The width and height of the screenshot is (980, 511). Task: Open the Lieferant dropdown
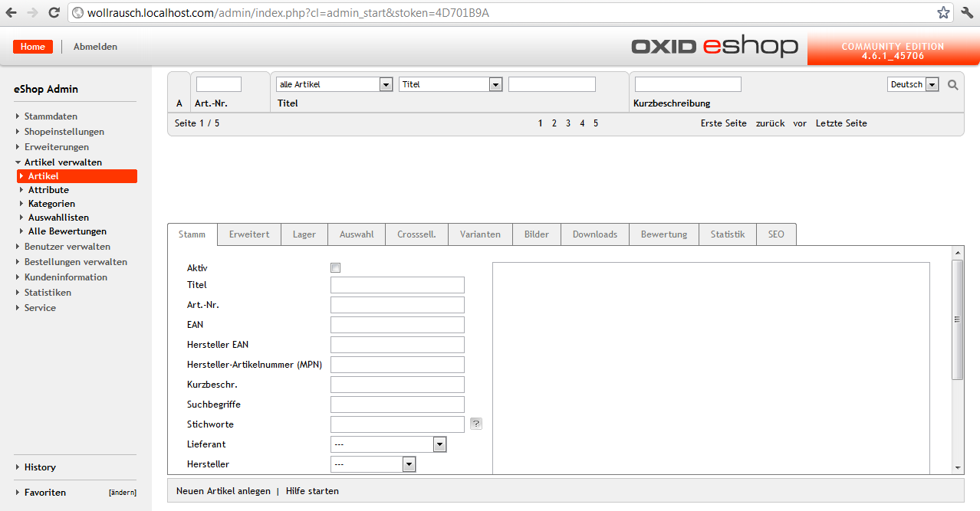pos(388,444)
